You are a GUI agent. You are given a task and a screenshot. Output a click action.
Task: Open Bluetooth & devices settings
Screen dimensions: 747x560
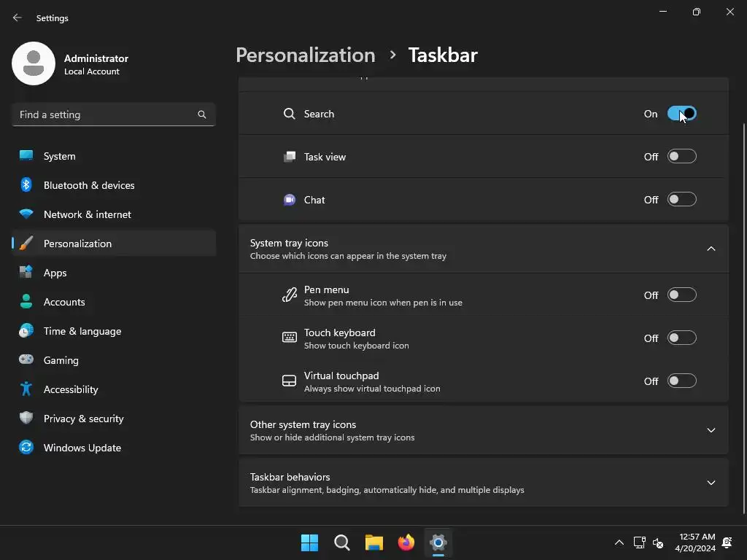point(89,185)
